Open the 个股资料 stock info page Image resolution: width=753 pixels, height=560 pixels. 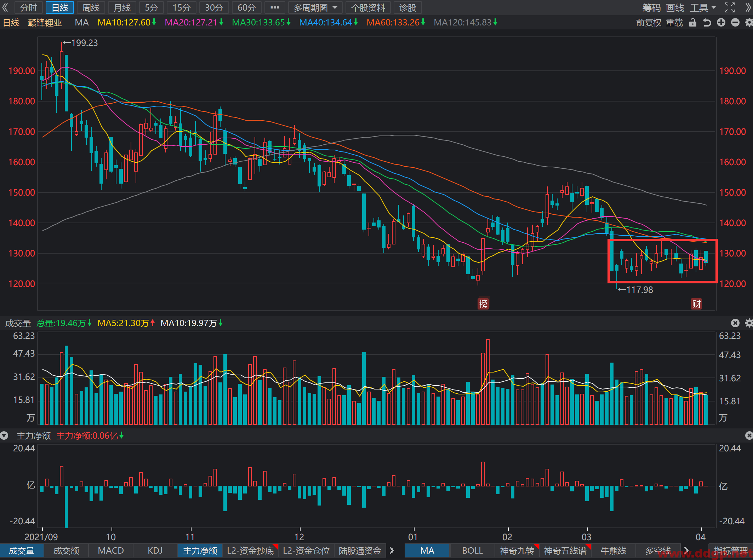tap(368, 7)
